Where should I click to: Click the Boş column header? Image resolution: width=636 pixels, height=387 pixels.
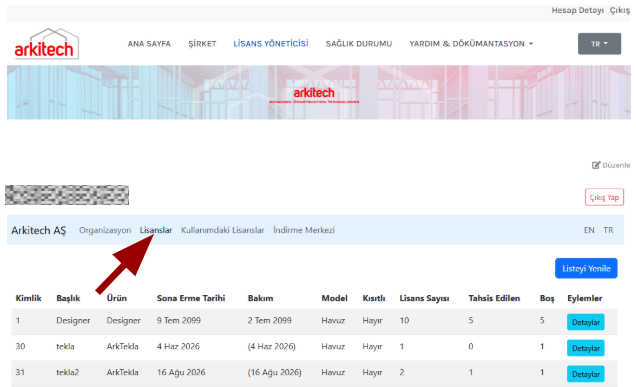click(547, 299)
